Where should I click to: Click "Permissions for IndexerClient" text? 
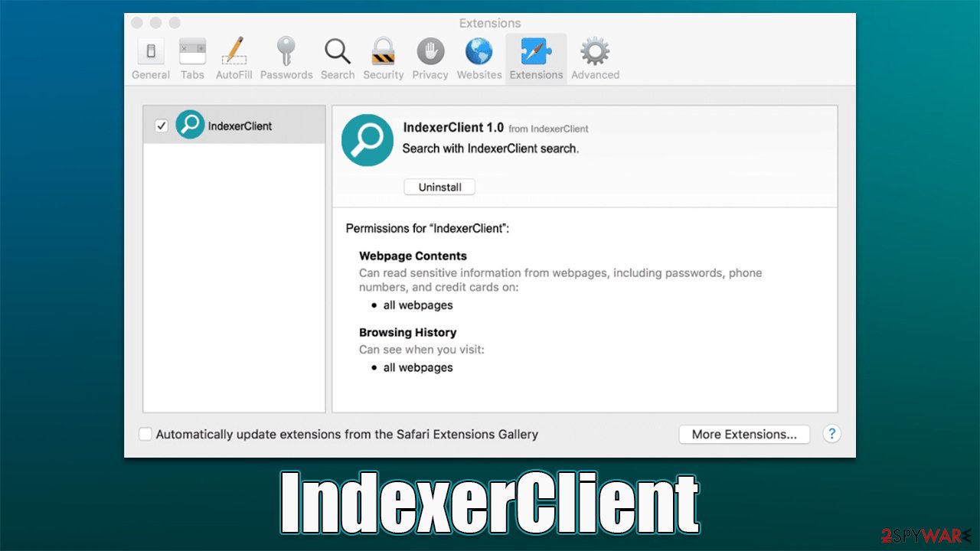tap(427, 228)
